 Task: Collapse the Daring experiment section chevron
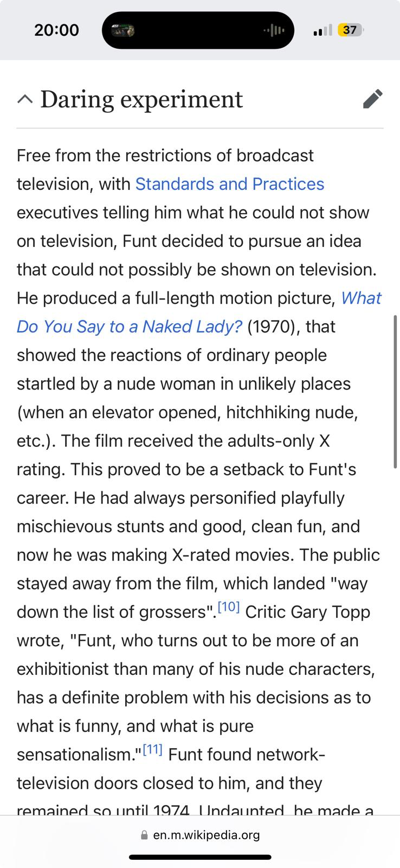click(x=24, y=99)
